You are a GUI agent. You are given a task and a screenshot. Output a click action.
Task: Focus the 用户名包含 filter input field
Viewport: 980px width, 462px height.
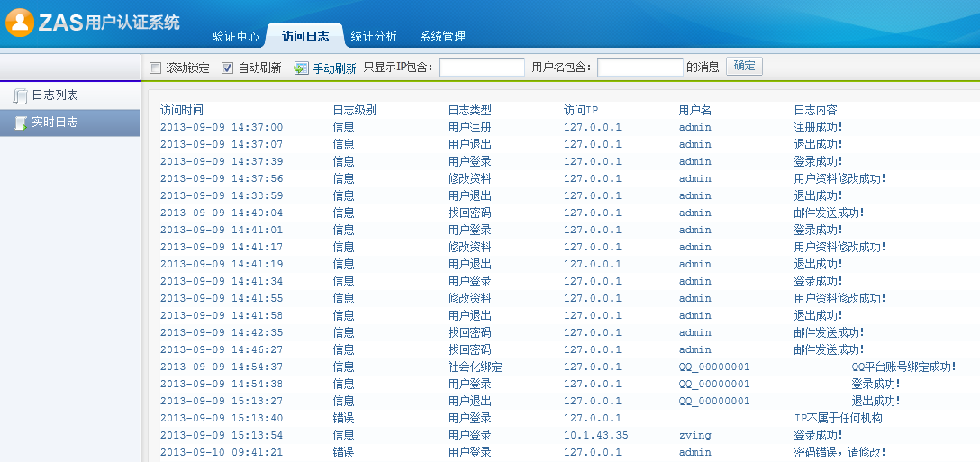click(640, 68)
